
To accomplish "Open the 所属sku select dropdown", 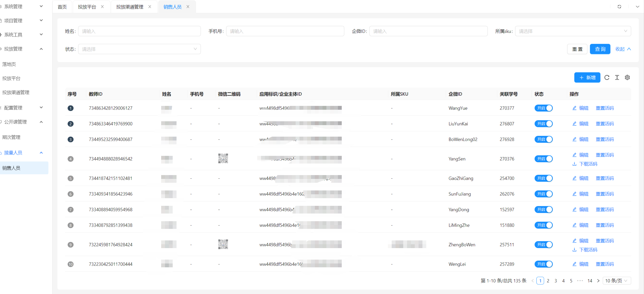I will (573, 31).
